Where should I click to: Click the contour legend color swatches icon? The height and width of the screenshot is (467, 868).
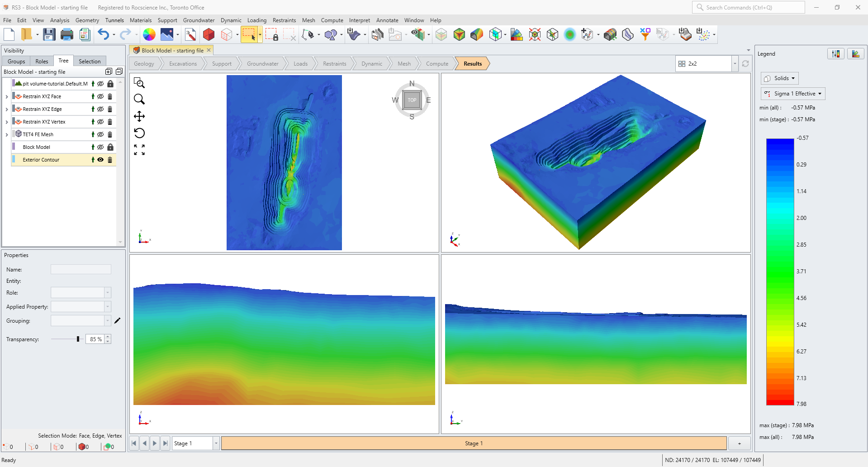coord(517,34)
